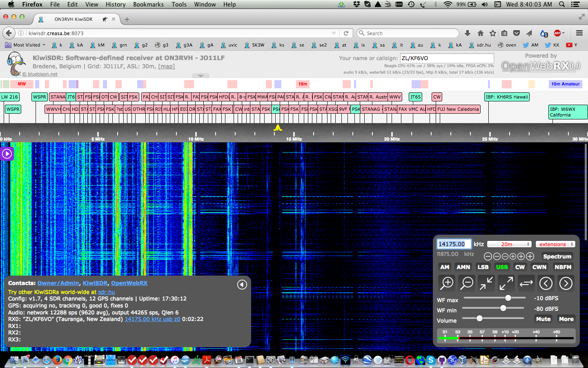Enable CW demodulation mode
588x368 pixels.
(520, 267)
